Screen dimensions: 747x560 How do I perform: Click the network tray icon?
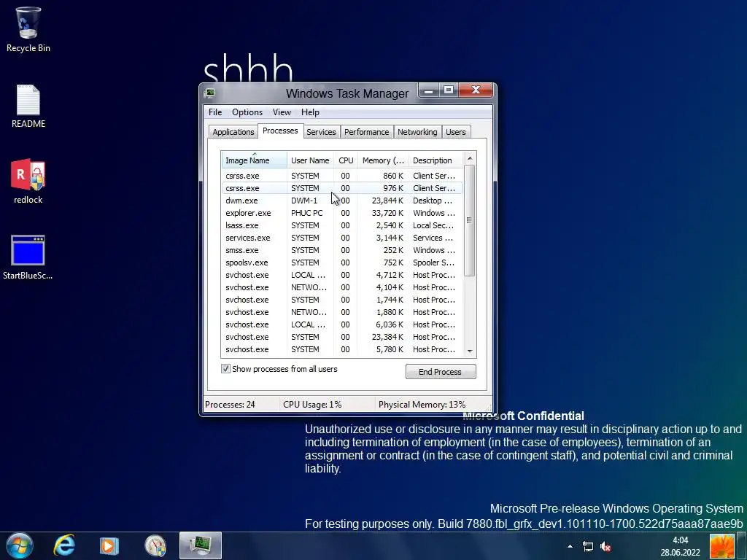pos(588,547)
